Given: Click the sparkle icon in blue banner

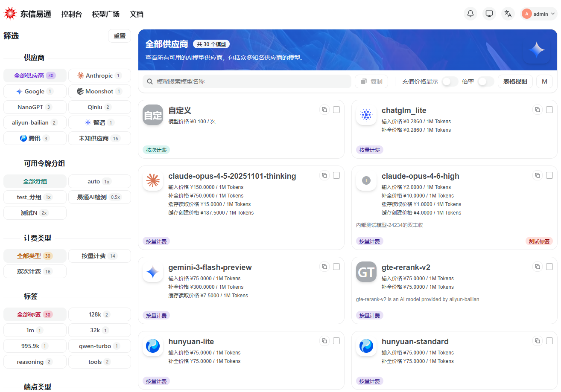Looking at the screenshot, I should click(x=537, y=50).
